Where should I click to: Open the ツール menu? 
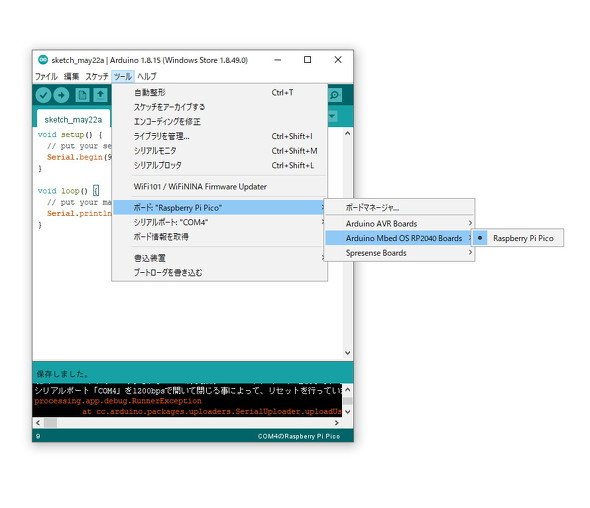(x=123, y=76)
